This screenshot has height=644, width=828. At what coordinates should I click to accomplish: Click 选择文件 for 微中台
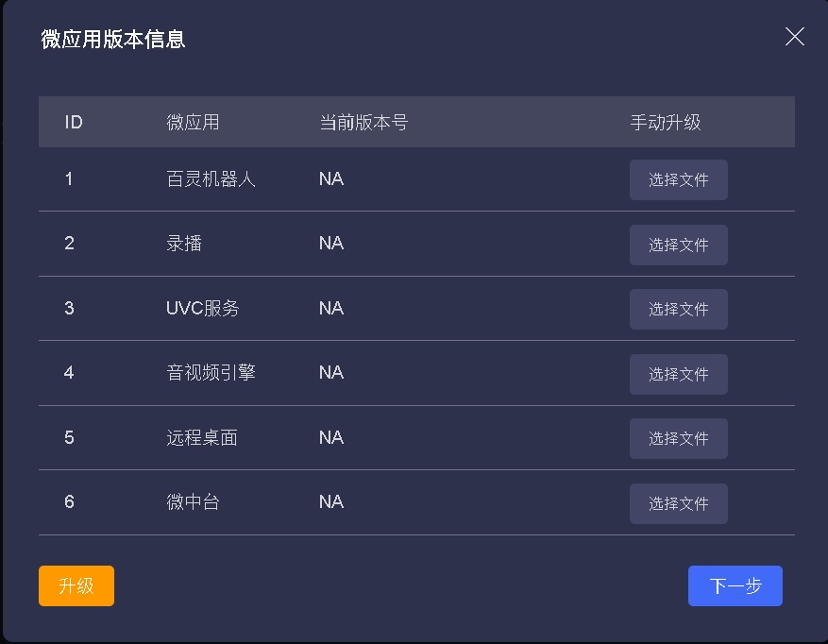point(678,503)
